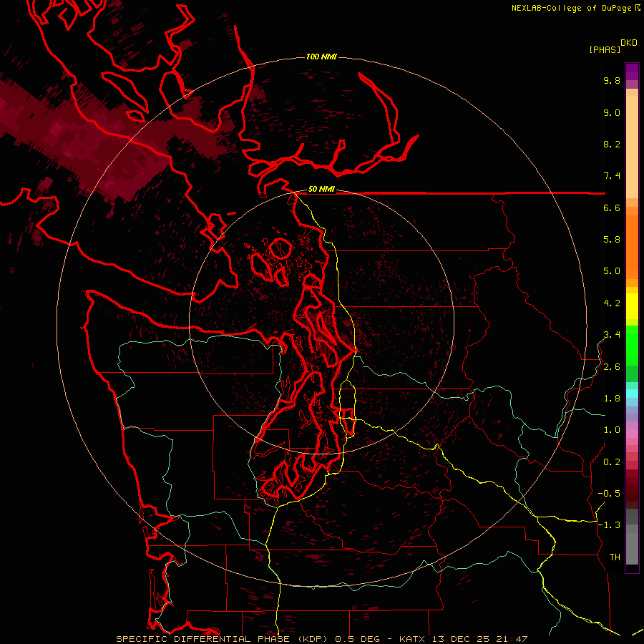Click the cyan segment of color bar
Image resolution: width=644 pixels, height=644 pixels.
click(x=632, y=394)
